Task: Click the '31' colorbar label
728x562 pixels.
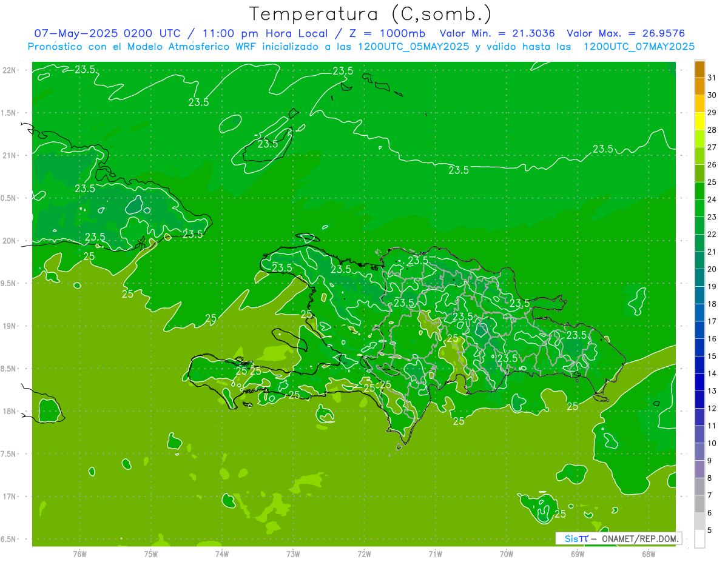Action: point(712,78)
